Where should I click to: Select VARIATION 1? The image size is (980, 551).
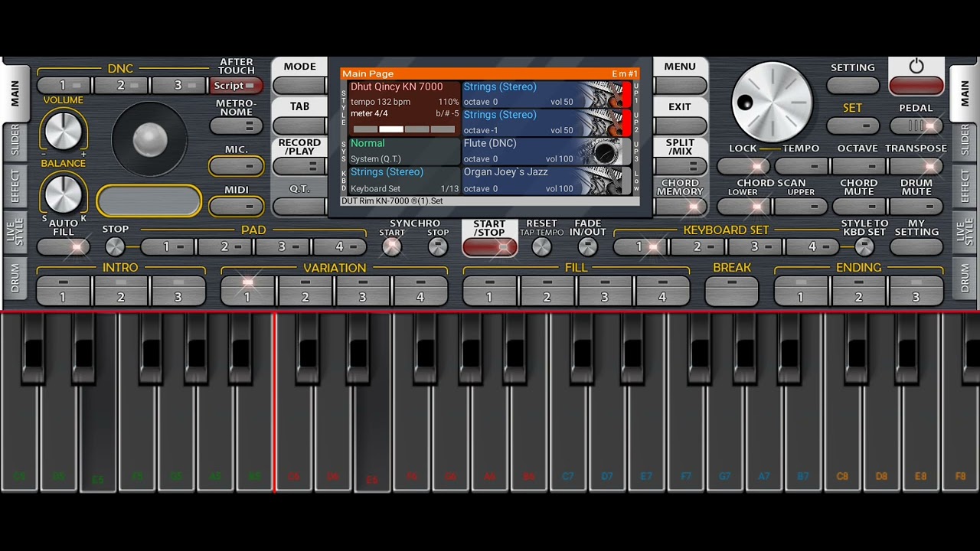point(248,291)
